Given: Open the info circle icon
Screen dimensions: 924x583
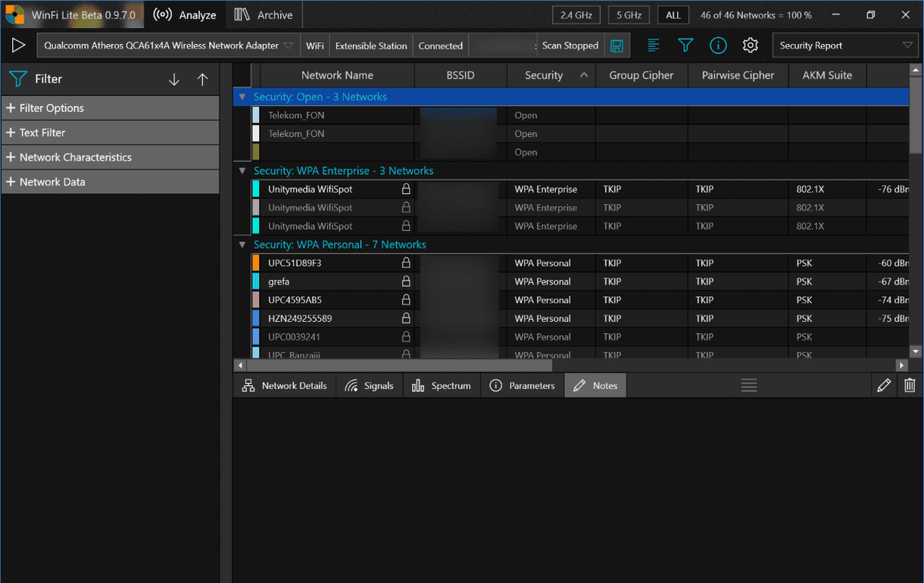Looking at the screenshot, I should (718, 45).
